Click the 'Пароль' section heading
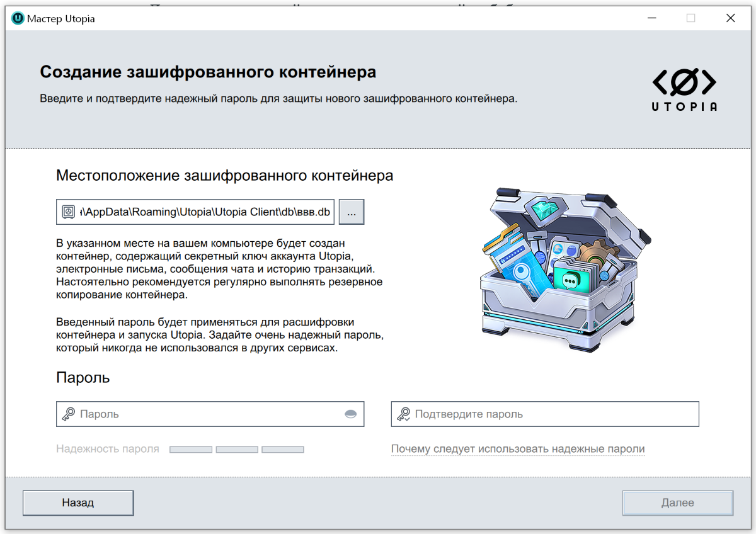Screen dimensions: 756x534 coord(83,378)
